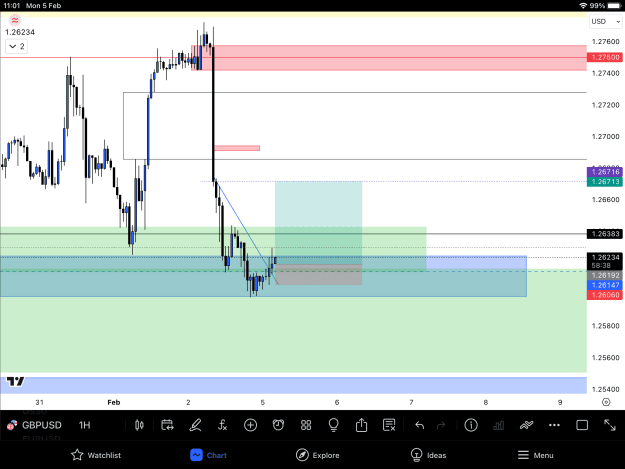Image resolution: width=625 pixels, height=469 pixels.
Task: Tap the 1.26234 value in legend
Action: coord(20,32)
